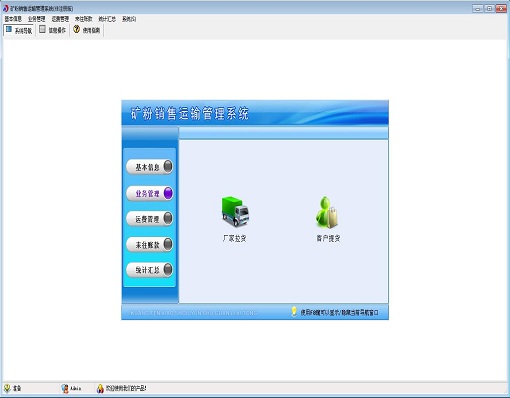
Task: Click the welcome message text in status bar
Action: pyautogui.click(x=126, y=388)
